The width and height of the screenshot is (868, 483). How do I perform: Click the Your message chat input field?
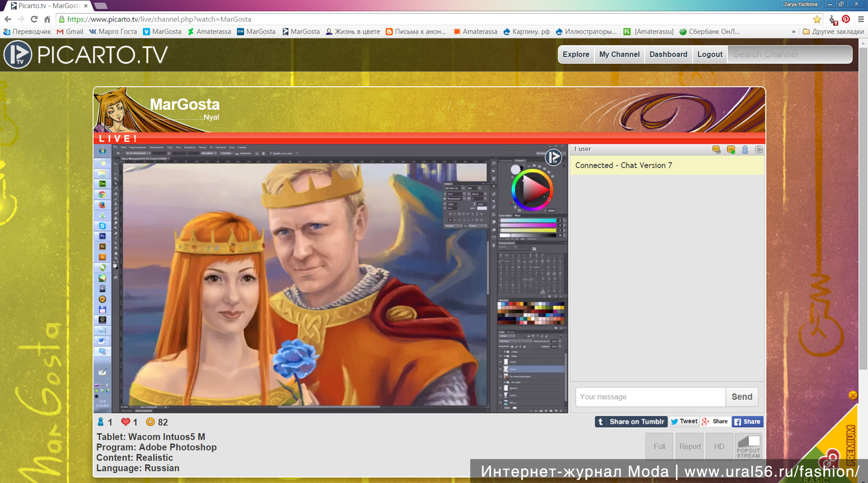(650, 397)
